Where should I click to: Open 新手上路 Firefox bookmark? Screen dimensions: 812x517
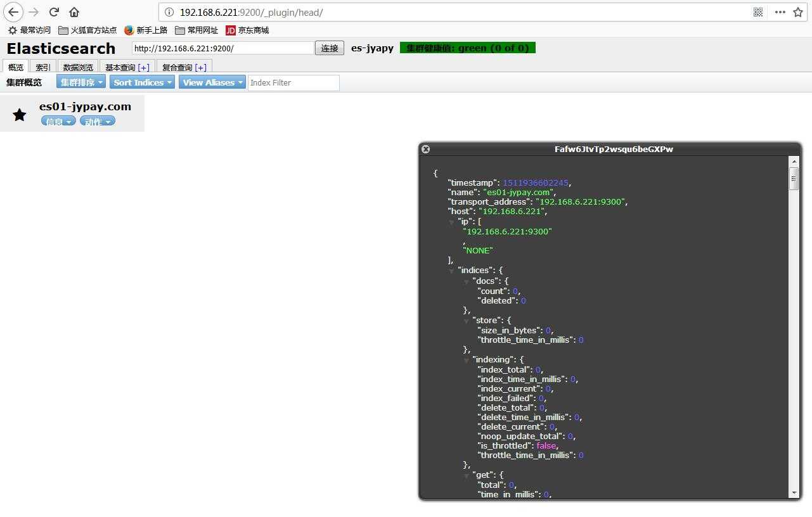click(146, 30)
